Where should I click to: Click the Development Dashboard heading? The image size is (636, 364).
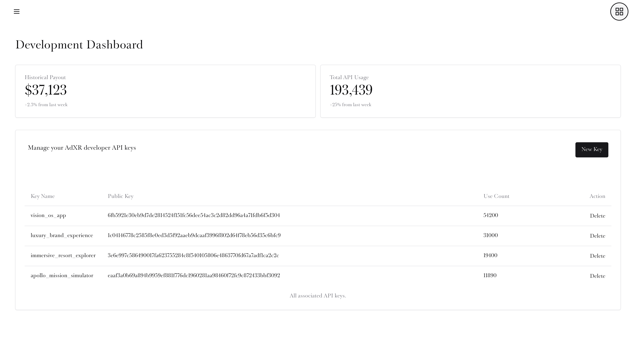coord(79,45)
